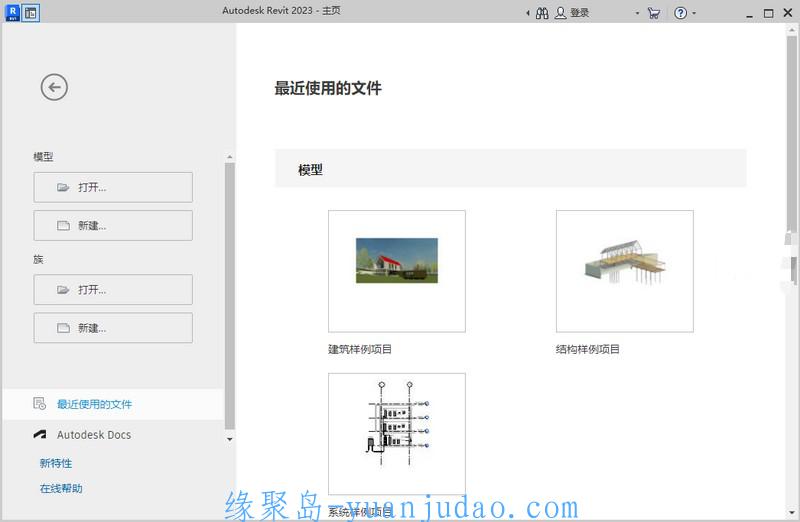Click the Home view toggle icon in title bar
Image resolution: width=800 pixels, height=522 pixels.
point(31,13)
